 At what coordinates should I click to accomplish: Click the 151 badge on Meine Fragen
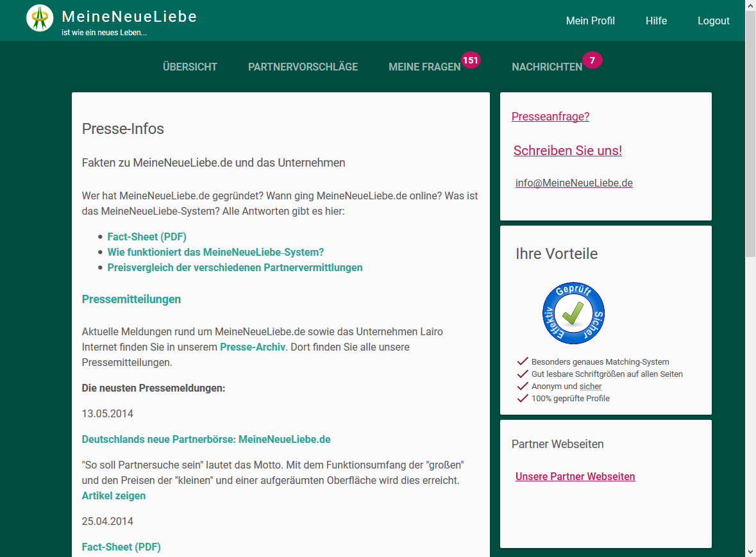[x=471, y=60]
